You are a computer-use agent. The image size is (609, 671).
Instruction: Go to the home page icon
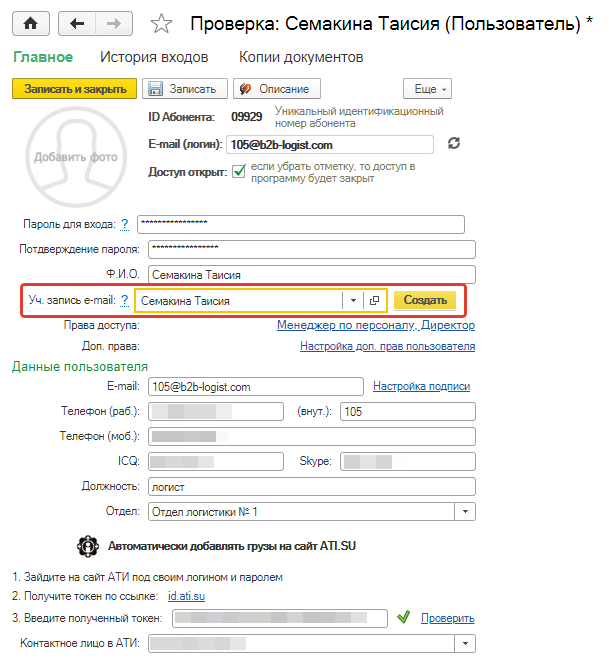click(x=31, y=23)
